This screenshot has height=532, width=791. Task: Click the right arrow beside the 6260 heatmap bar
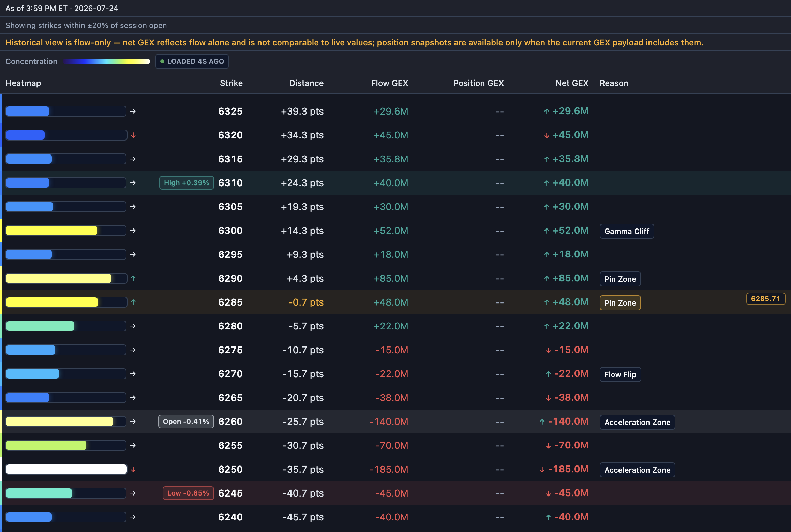coord(133,422)
